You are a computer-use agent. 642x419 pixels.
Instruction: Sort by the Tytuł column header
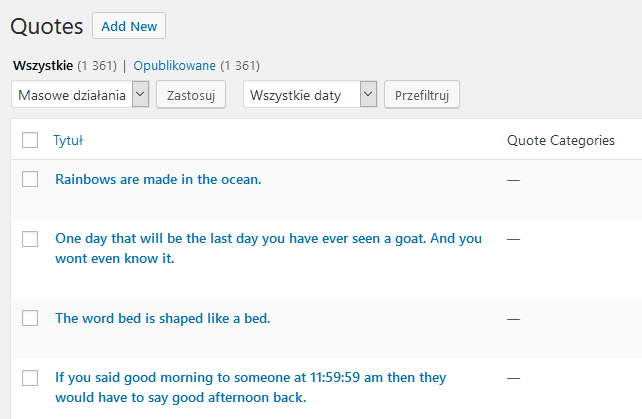coord(68,141)
